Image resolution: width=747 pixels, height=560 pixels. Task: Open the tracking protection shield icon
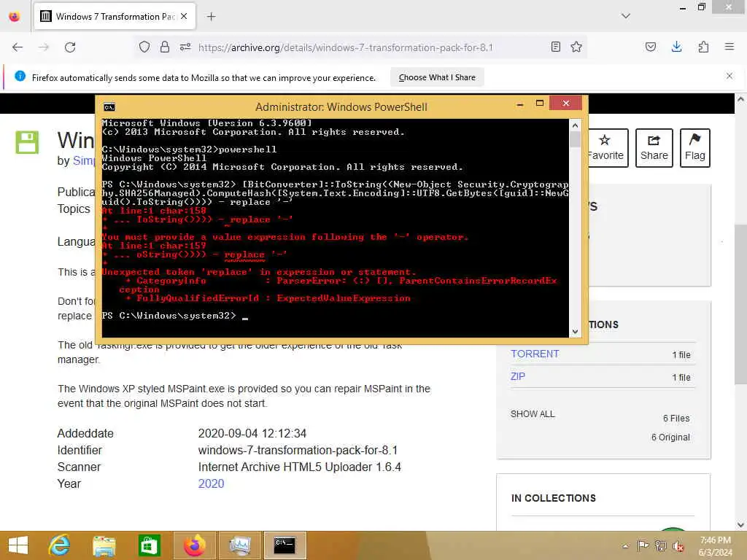(144, 47)
